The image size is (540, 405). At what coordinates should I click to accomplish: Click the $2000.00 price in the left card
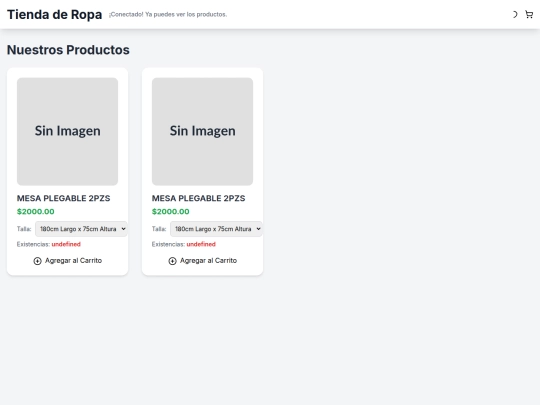[36, 211]
